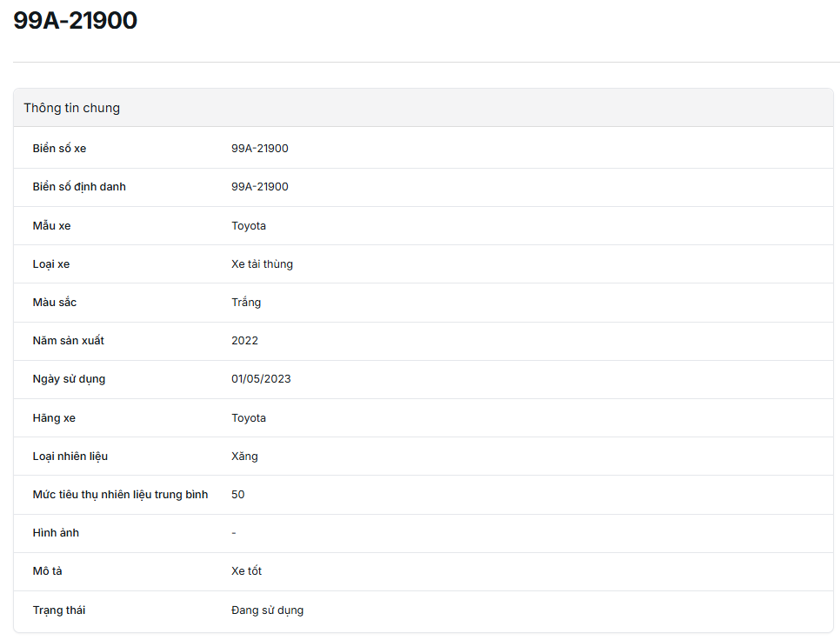Screen dimensions: 840x640
Task: Click the Thông tin chung panel header
Action: coord(72,108)
